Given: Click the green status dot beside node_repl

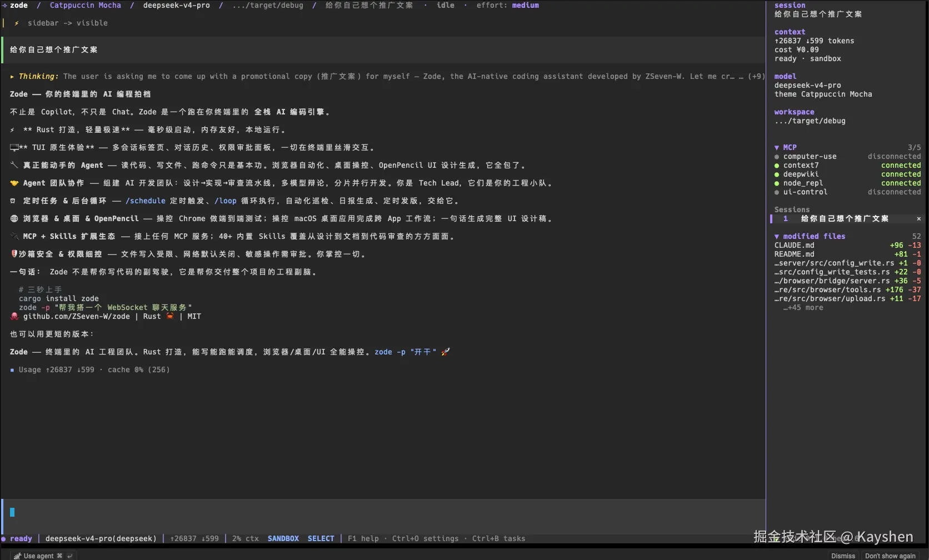Looking at the screenshot, I should tap(777, 183).
